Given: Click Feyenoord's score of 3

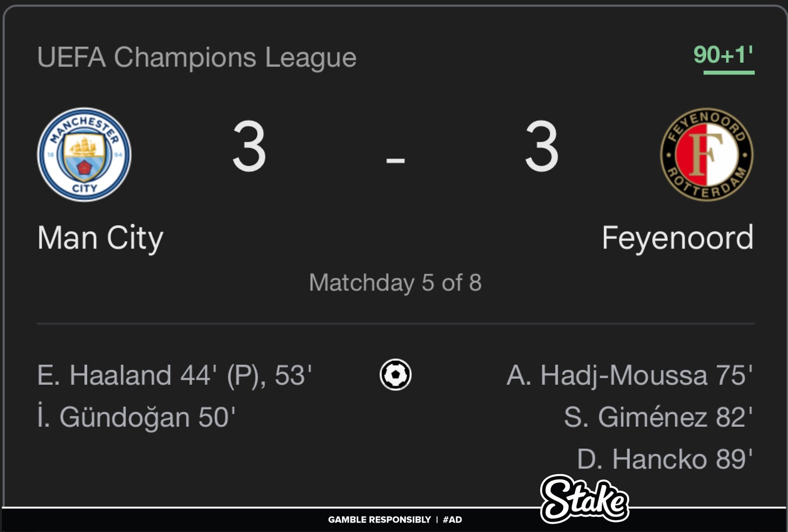Looking at the screenshot, I should [541, 147].
